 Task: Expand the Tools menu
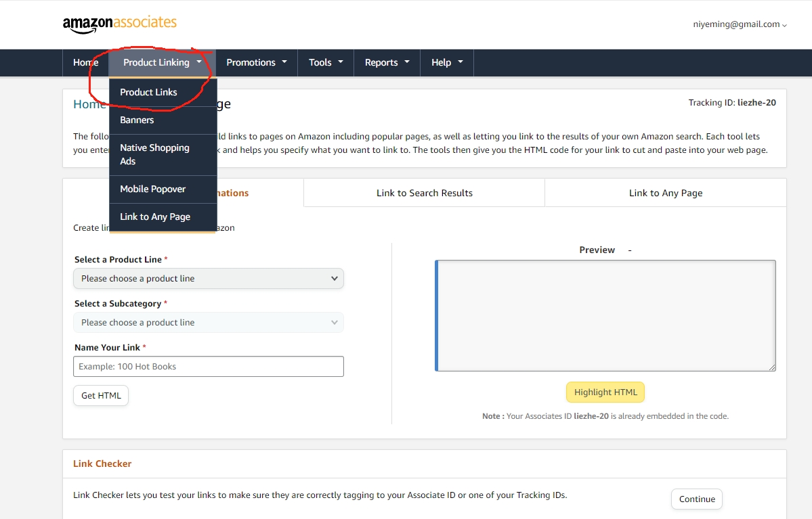click(x=326, y=63)
